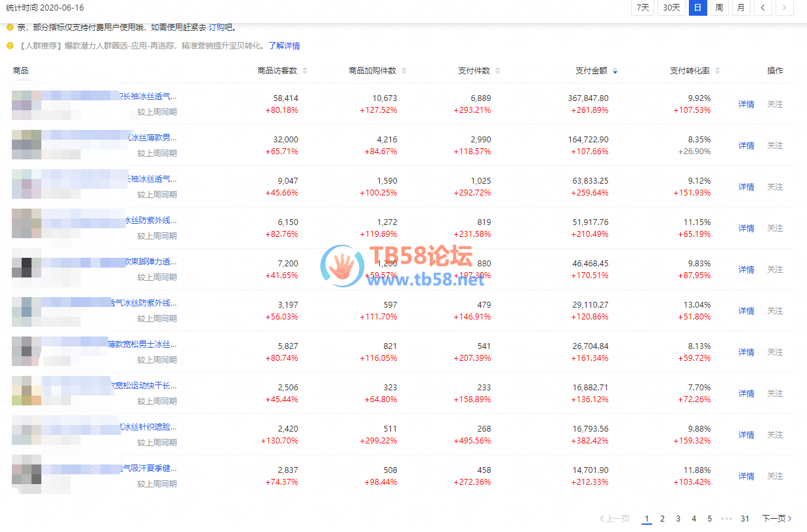The height and width of the screenshot is (532, 807).
Task: Select the 30天 time range
Action: click(x=671, y=8)
